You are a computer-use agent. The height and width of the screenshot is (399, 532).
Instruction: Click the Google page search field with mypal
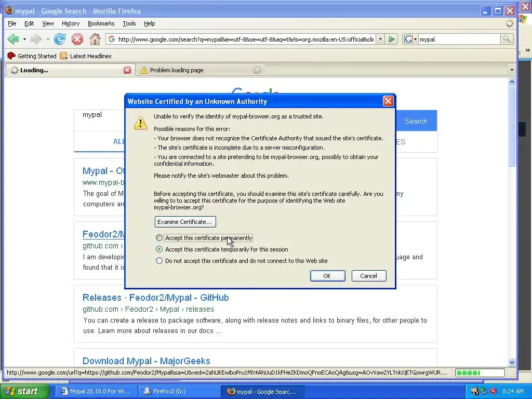coord(100,121)
